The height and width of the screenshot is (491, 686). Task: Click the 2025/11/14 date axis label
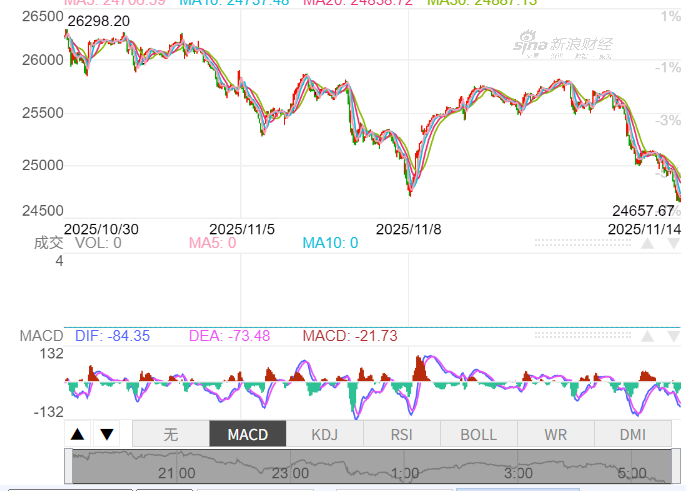coord(644,229)
